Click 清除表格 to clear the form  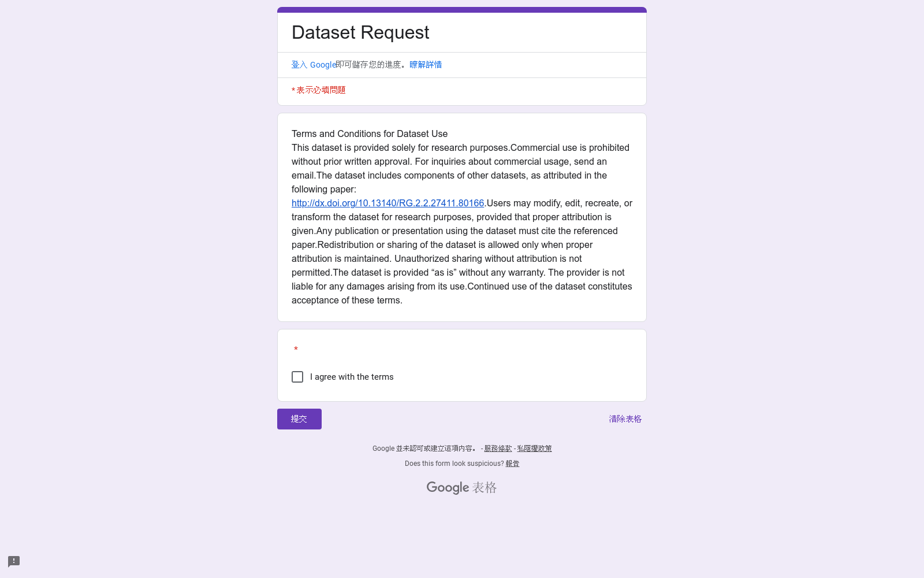[625, 419]
